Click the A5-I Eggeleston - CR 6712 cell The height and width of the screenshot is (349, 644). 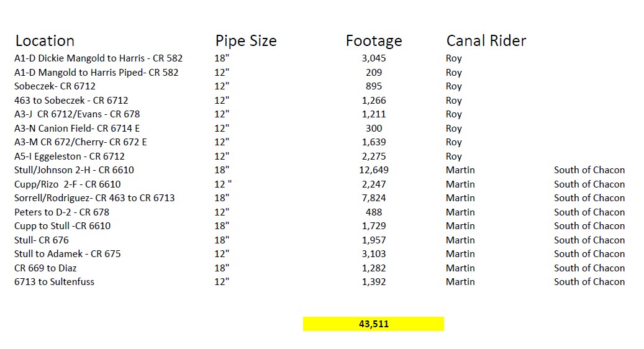[70, 156]
